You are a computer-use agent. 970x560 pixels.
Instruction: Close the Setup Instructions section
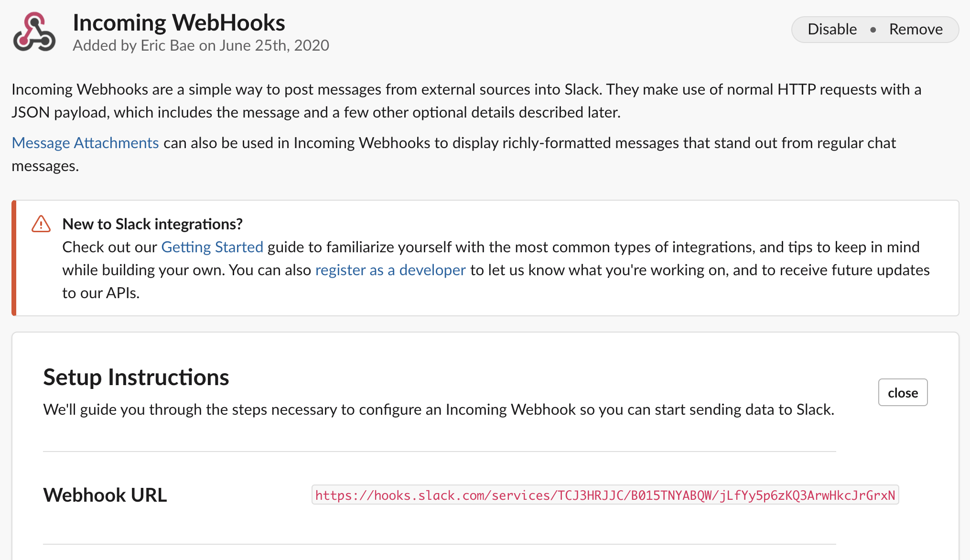[903, 392]
